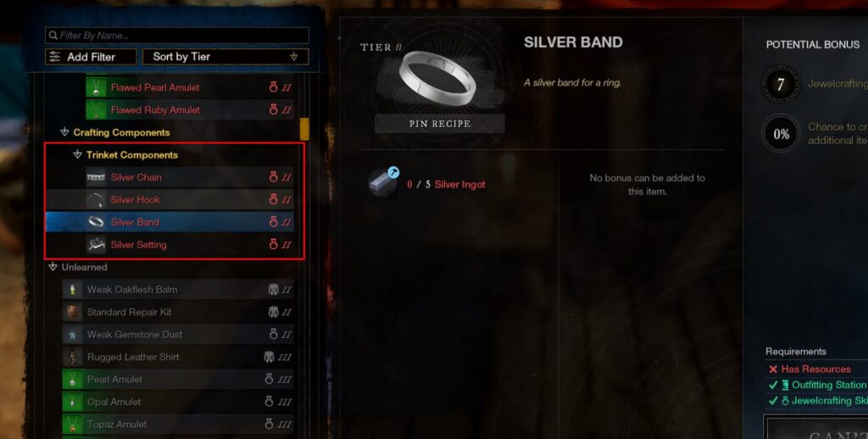
Task: Click the Silver Setting recipe icon
Action: [96, 245]
